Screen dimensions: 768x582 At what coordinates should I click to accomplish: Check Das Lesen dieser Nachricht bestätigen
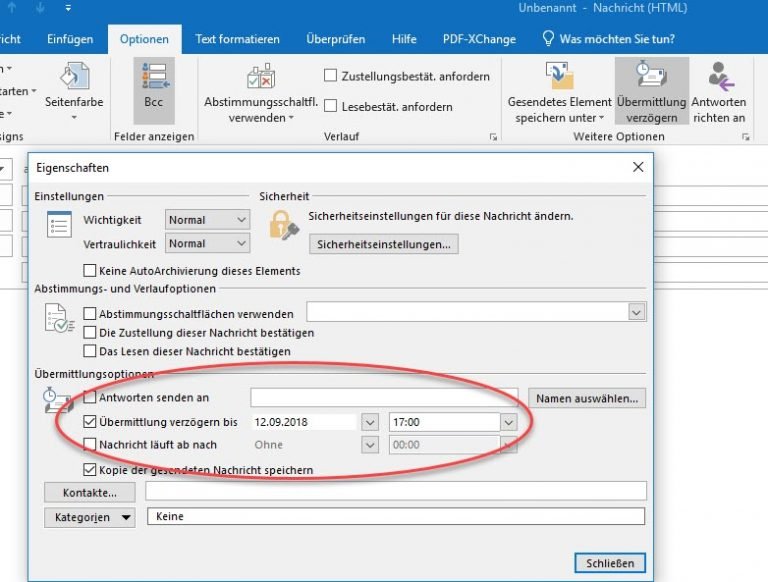pos(90,351)
